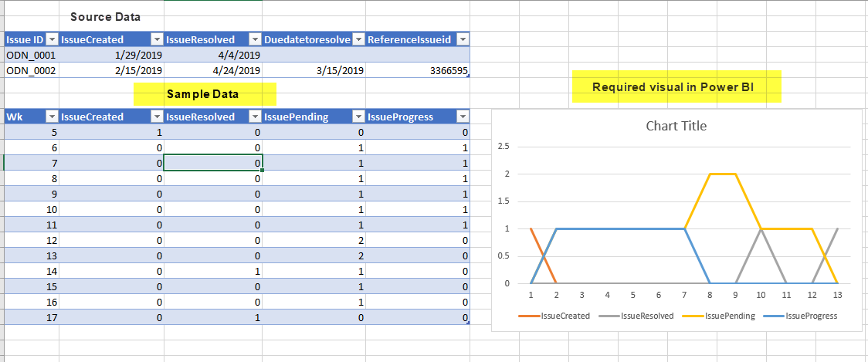The height and width of the screenshot is (362, 868).
Task: Open IssuePending filter dropdown
Action: pyautogui.click(x=358, y=117)
